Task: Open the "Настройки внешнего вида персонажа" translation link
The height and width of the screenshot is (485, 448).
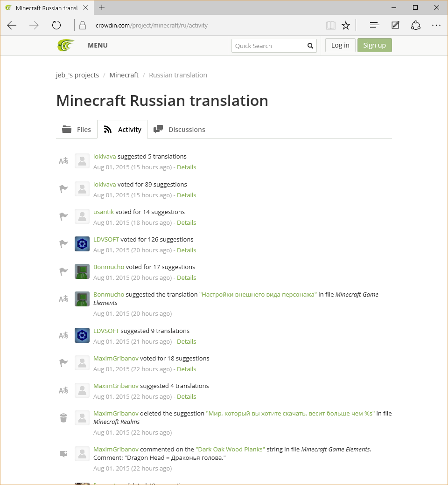Action: pos(258,294)
